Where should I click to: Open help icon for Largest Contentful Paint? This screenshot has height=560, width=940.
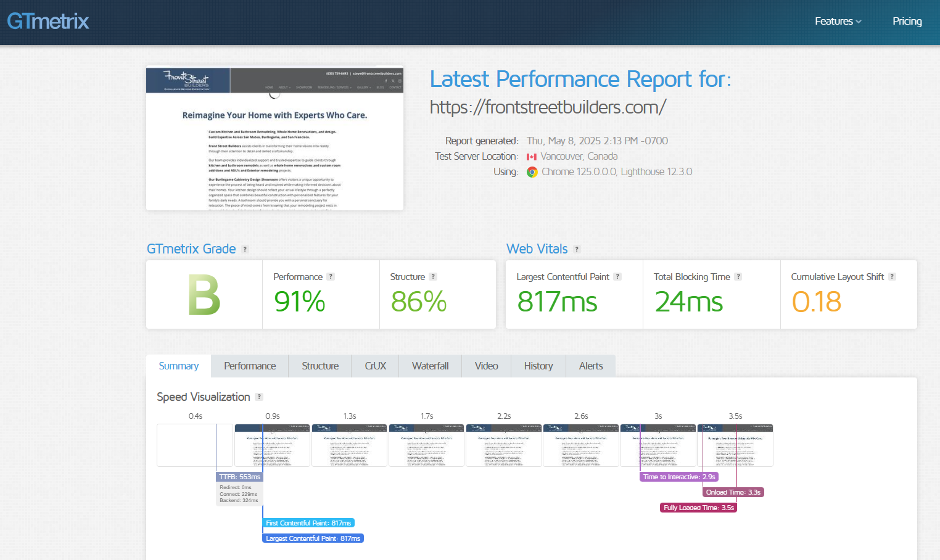coord(617,277)
